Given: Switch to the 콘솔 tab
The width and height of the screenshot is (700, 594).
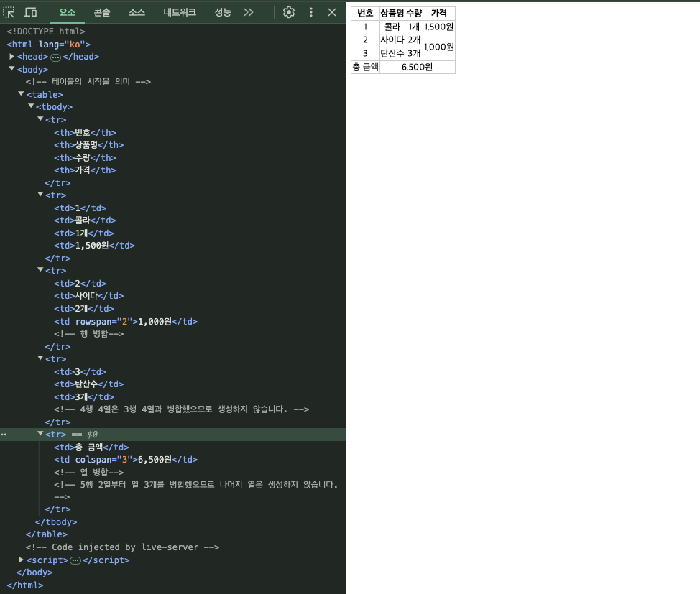Looking at the screenshot, I should point(102,12).
